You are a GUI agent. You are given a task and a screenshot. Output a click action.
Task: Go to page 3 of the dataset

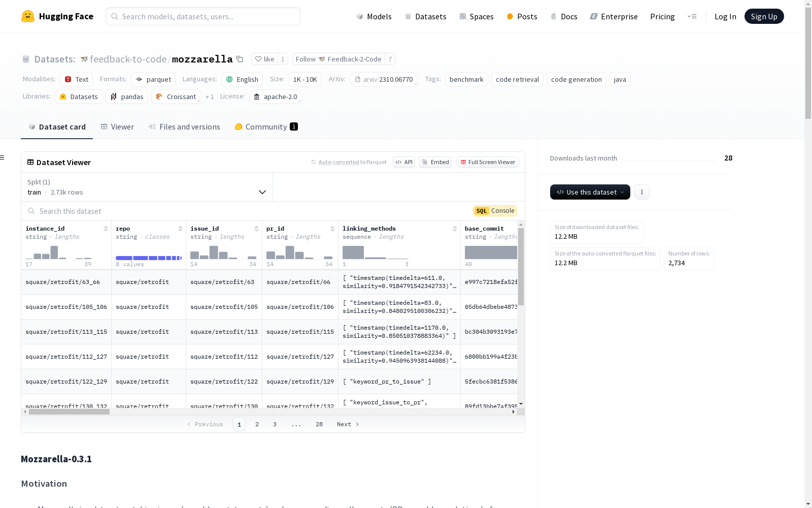point(275,424)
